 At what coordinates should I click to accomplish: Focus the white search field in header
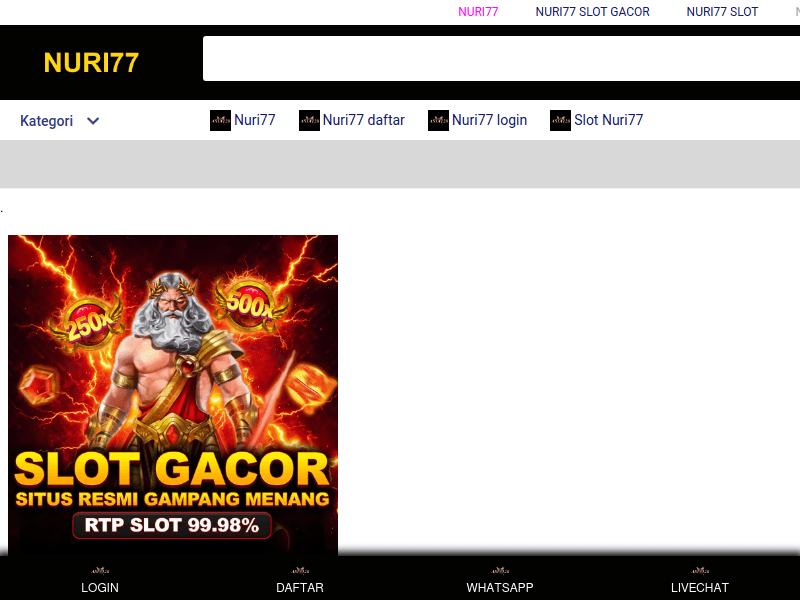[500, 59]
